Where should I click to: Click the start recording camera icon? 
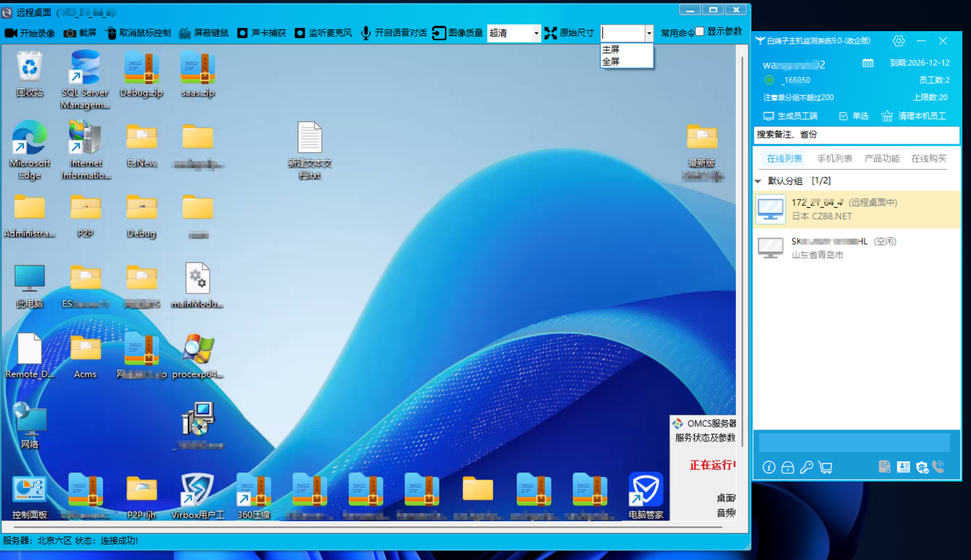click(x=11, y=33)
